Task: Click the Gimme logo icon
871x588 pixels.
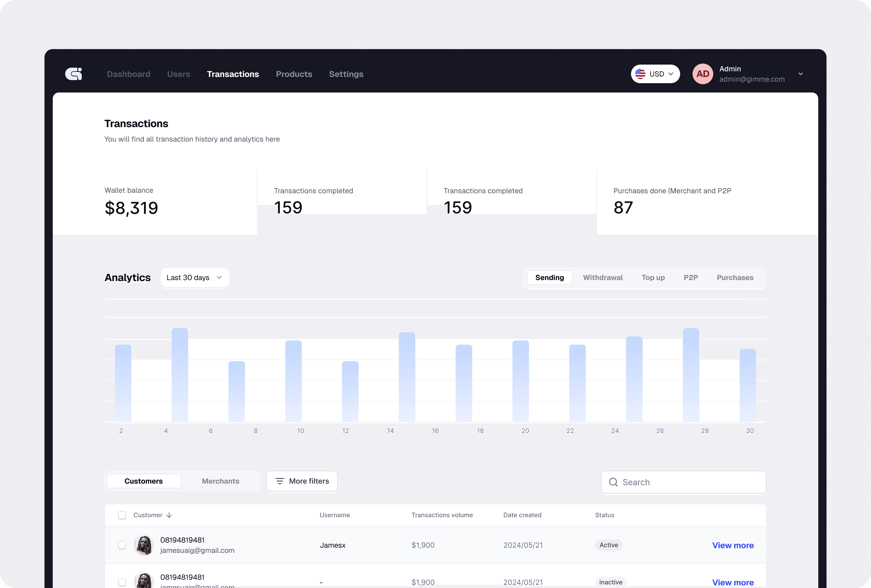Action: [73, 74]
